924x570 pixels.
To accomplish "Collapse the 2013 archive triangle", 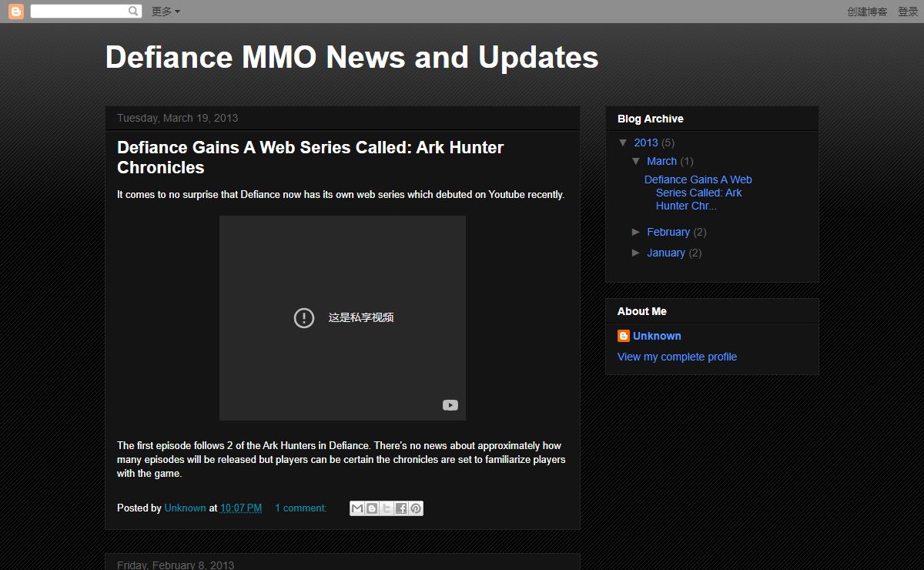I will (x=623, y=142).
